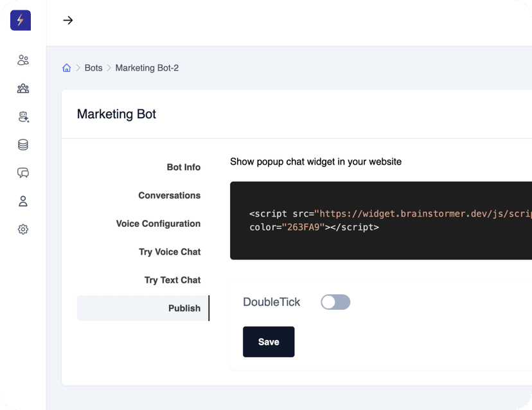
Task: Open the Bots breadcrumb link
Action: (93, 67)
